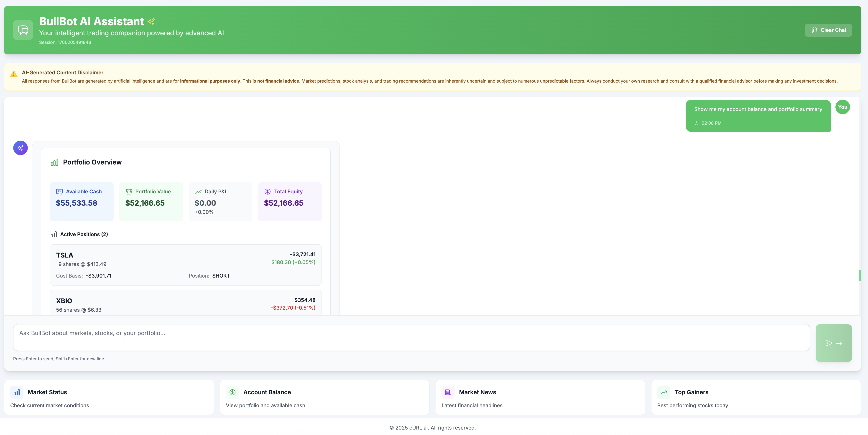Click '56 shares @ $6.33' text
Screen dimensions: 868x435
[79, 310]
